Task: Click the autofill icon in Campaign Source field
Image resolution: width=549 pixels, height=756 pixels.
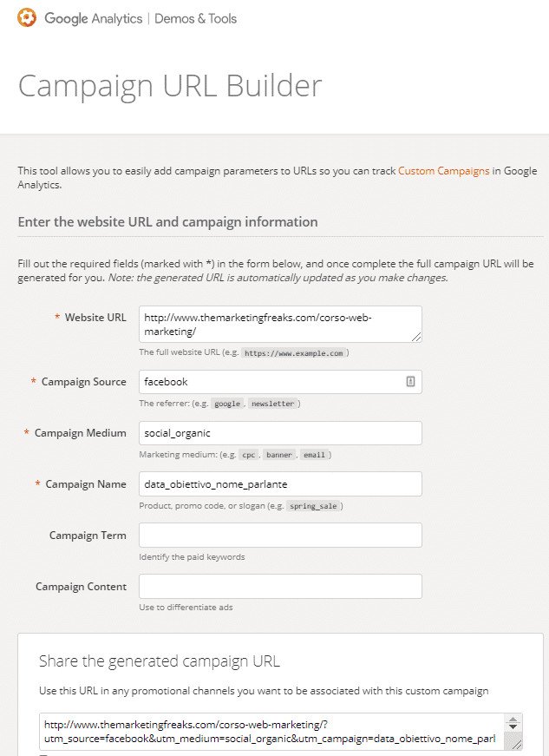Action: [410, 381]
